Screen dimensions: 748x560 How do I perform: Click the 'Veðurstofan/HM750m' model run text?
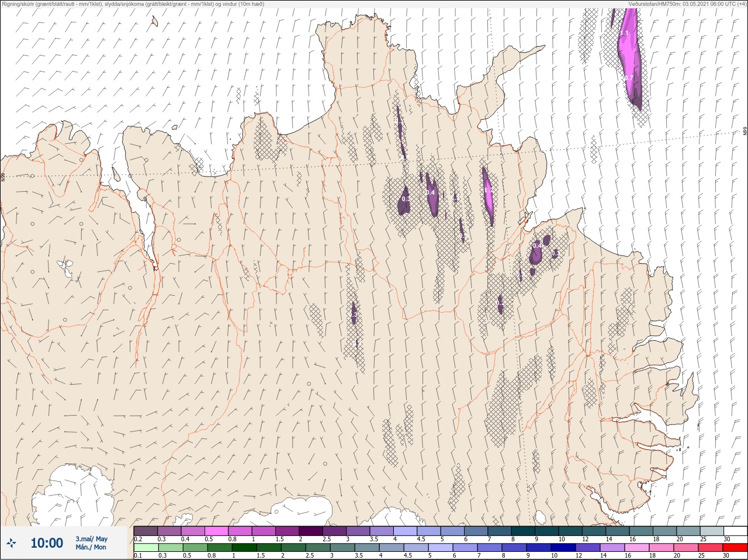point(688,4)
